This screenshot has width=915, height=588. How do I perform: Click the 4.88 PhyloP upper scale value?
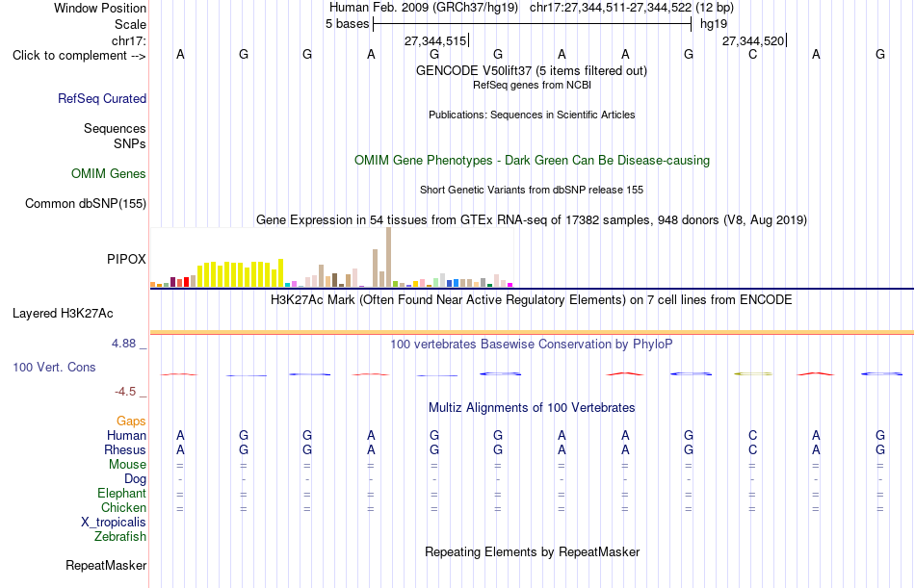click(123, 344)
